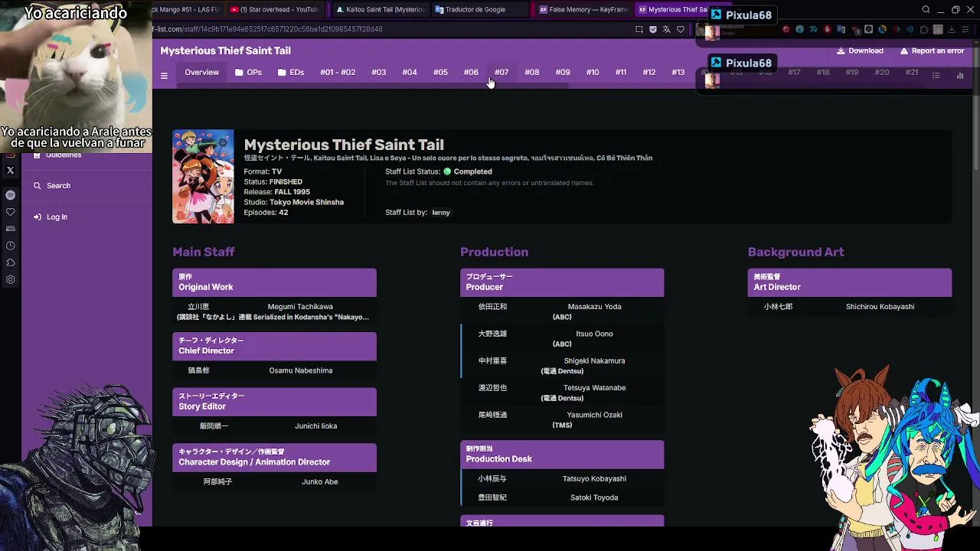
Task: Select episode #05 tab
Action: tap(440, 73)
